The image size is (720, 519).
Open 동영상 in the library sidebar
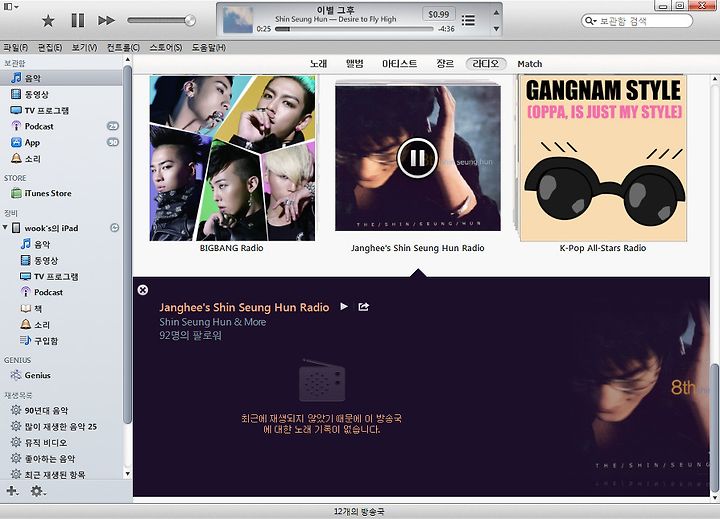61,94
